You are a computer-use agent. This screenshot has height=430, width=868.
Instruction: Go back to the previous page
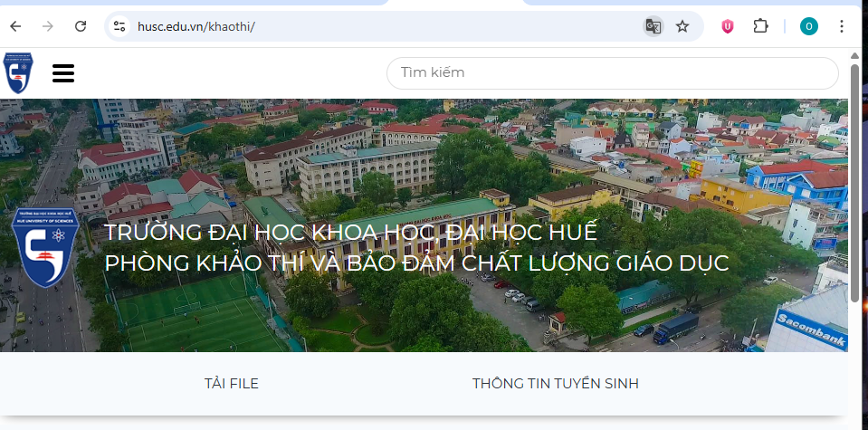15,26
